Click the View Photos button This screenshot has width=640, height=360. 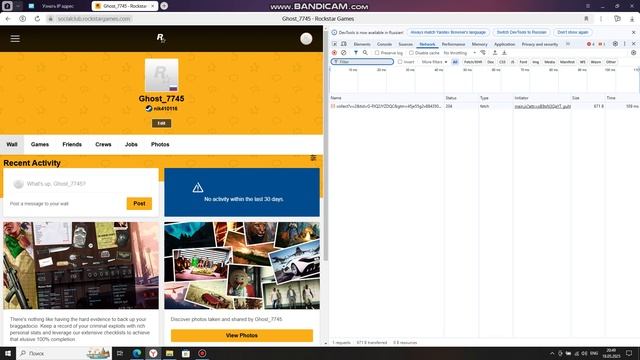[242, 335]
